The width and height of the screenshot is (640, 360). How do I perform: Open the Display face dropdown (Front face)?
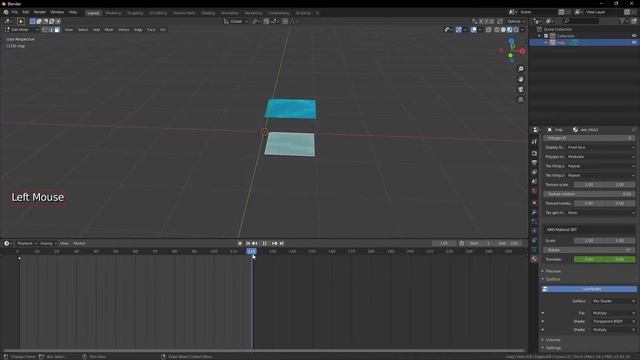coord(601,147)
